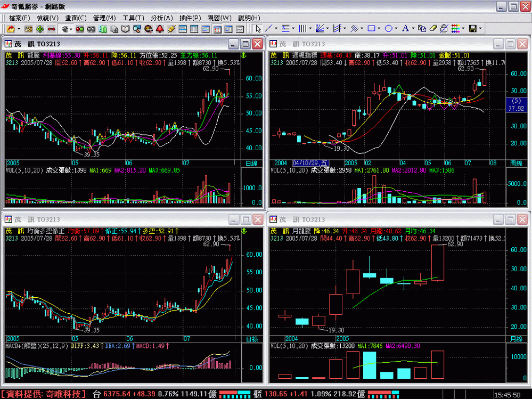Select the rectangle drawing tool

point(372,29)
